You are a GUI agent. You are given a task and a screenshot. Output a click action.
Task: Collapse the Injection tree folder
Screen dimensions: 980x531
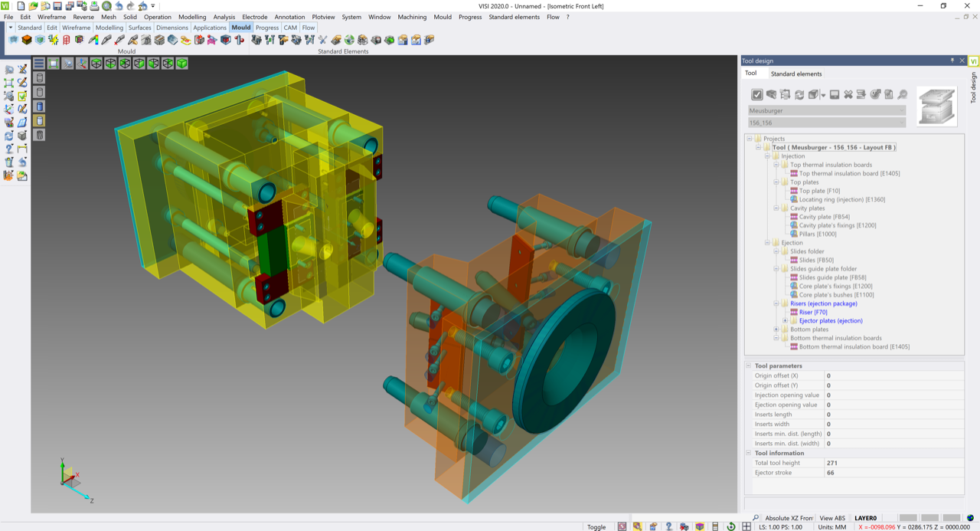point(767,156)
